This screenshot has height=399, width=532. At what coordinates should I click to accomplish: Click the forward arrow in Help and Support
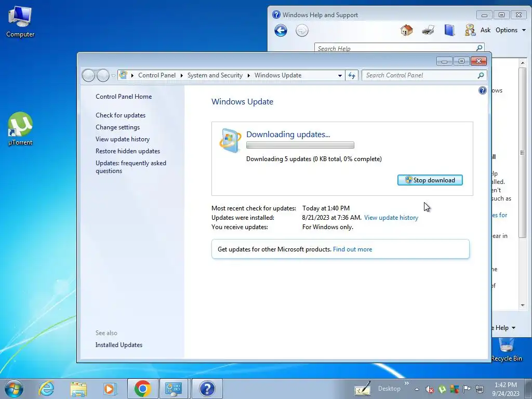[x=302, y=31]
